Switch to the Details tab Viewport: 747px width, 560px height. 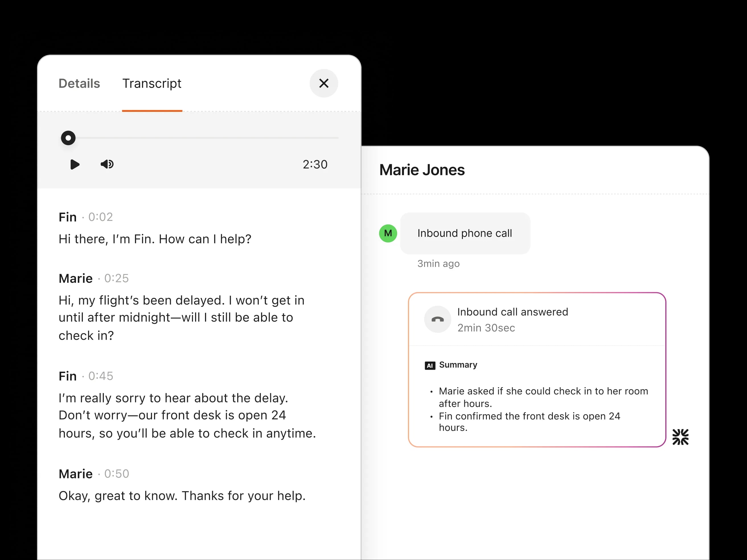pos(79,83)
